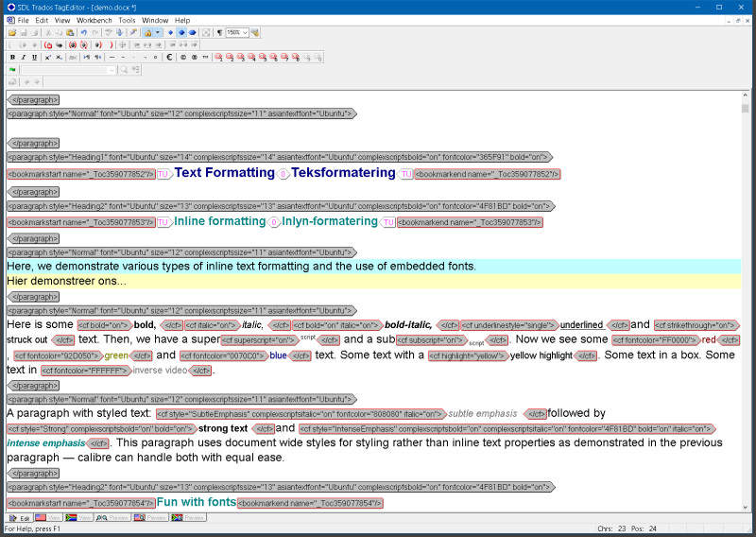
Task: Toggle Bold formatting
Action: (12, 58)
